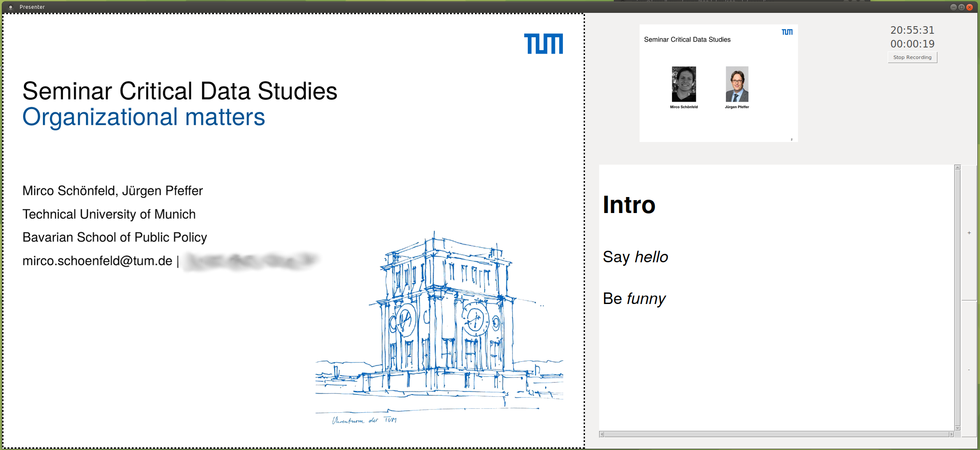Close the Presenter window
Image resolution: width=980 pixels, height=450 pixels.
970,7
